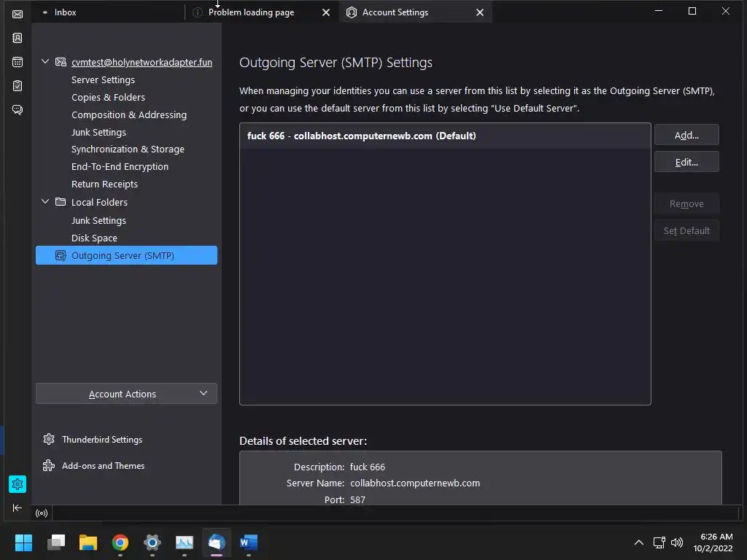The width and height of the screenshot is (747, 560).
Task: Collapse the cvmtest account tree
Action: pos(45,61)
